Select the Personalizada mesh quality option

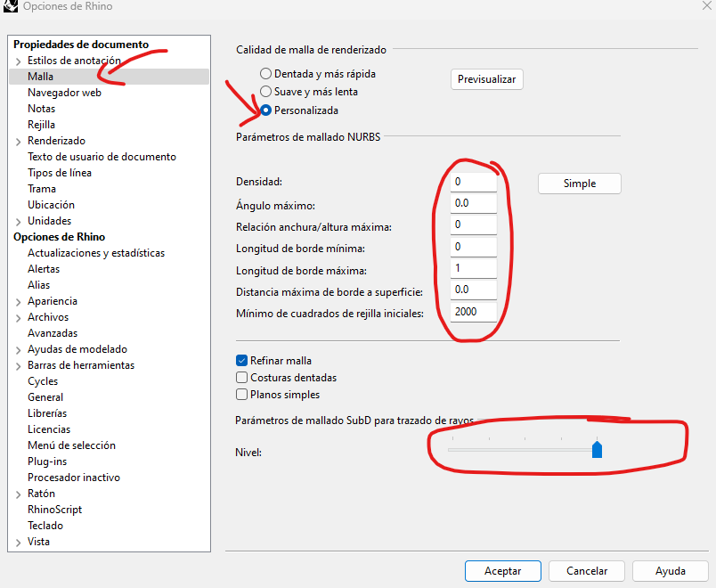click(x=265, y=110)
